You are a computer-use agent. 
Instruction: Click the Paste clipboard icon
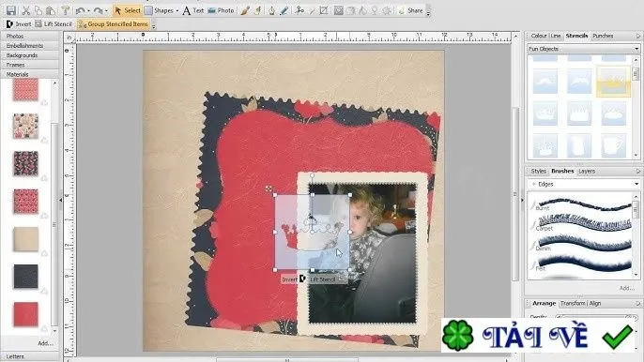51,10
